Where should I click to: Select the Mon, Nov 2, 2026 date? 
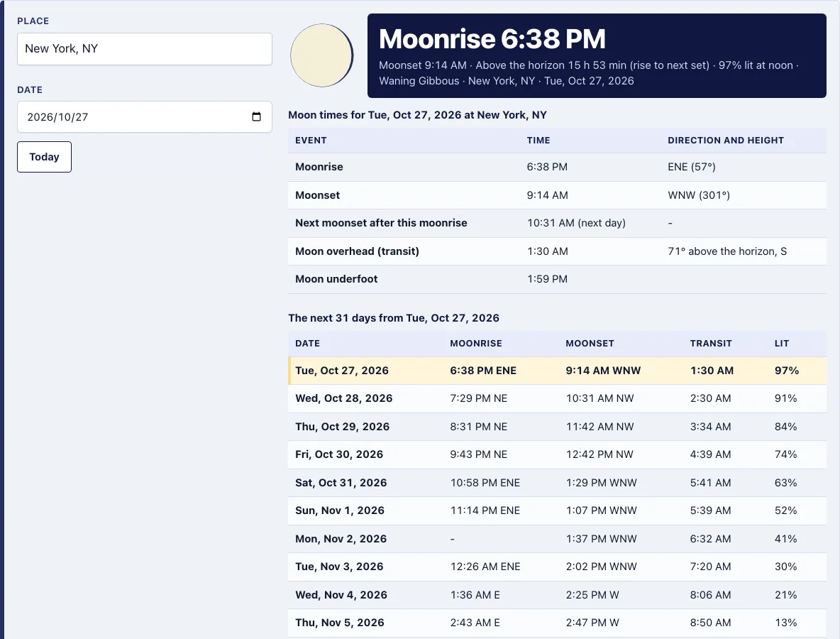341,539
